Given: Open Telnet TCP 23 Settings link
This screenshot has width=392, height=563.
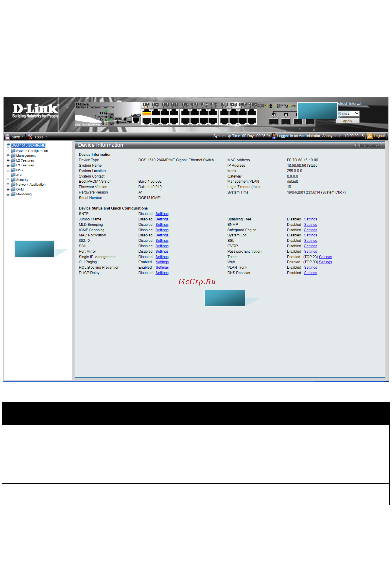Looking at the screenshot, I should [325, 257].
